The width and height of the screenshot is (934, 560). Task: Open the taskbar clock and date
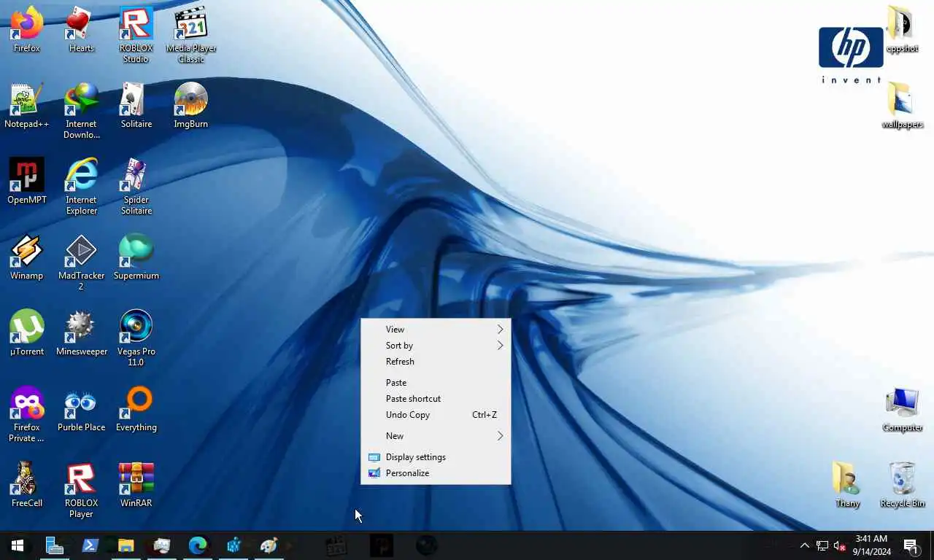872,545
